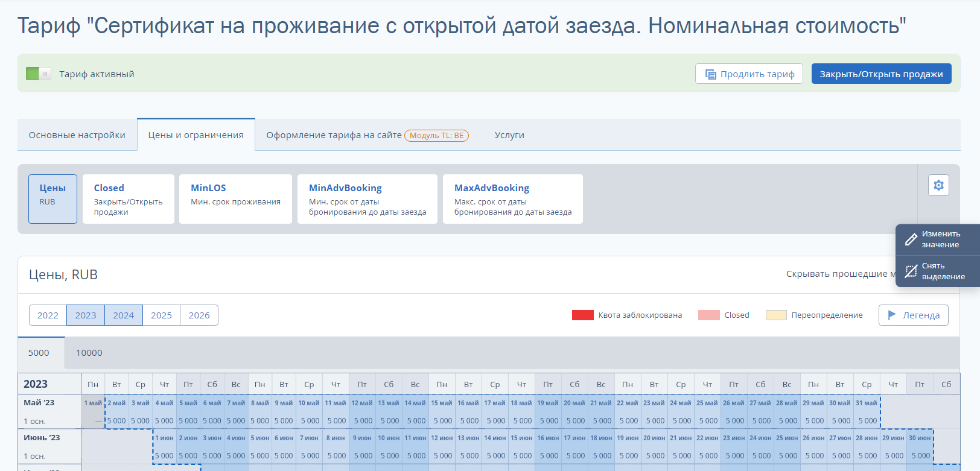Open the gear settings icon
This screenshot has height=471, width=980.
pos(938,185)
